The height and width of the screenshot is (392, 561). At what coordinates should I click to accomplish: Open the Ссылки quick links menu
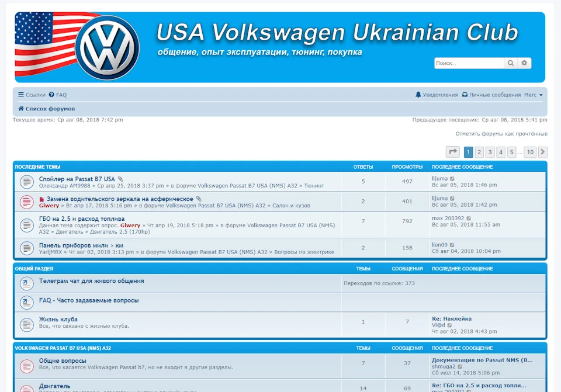click(32, 95)
